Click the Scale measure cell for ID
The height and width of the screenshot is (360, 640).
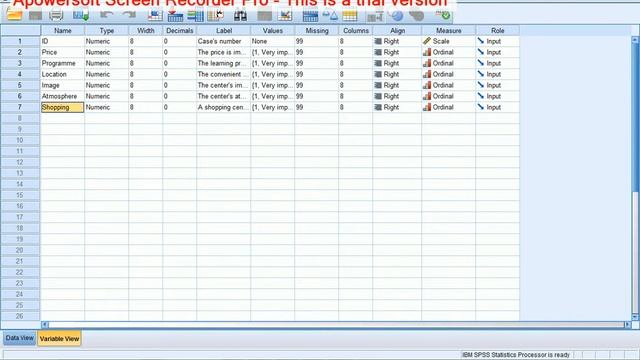(x=449, y=41)
